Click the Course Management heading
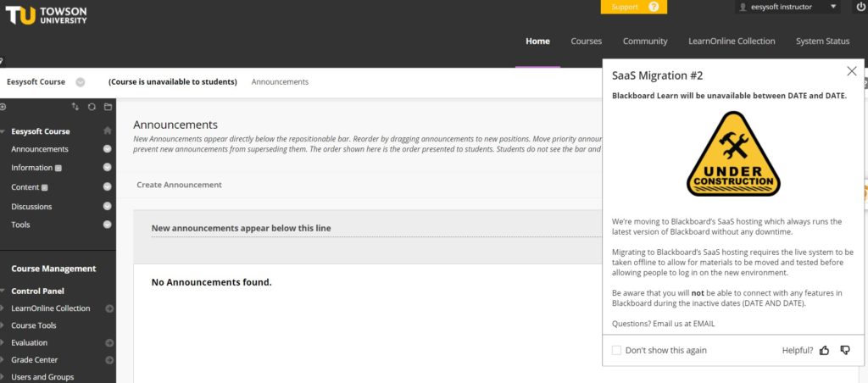Viewport: 868px width, 383px height. click(53, 269)
